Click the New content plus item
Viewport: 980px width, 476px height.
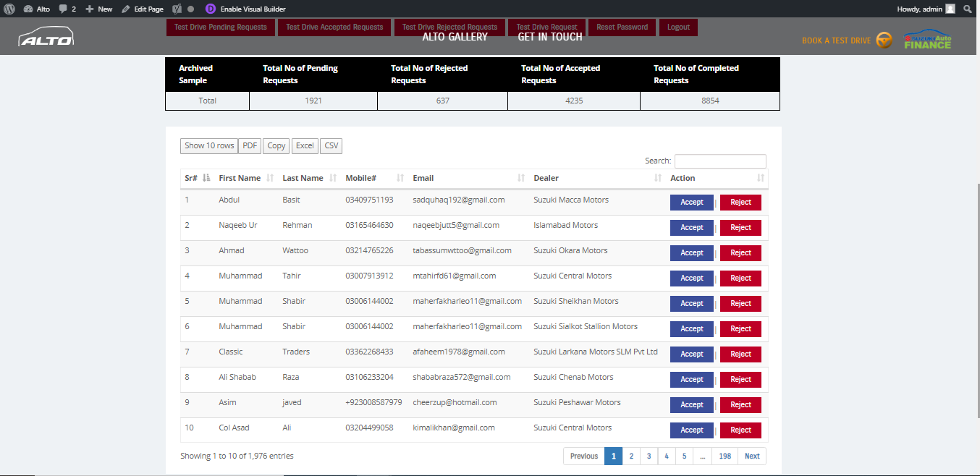tap(99, 9)
